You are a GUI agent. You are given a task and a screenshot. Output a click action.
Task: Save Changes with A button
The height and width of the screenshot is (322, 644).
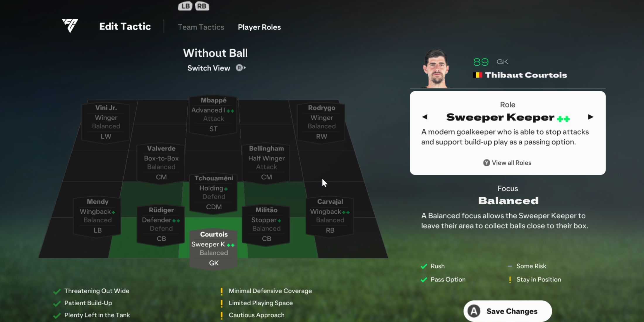coord(508,311)
